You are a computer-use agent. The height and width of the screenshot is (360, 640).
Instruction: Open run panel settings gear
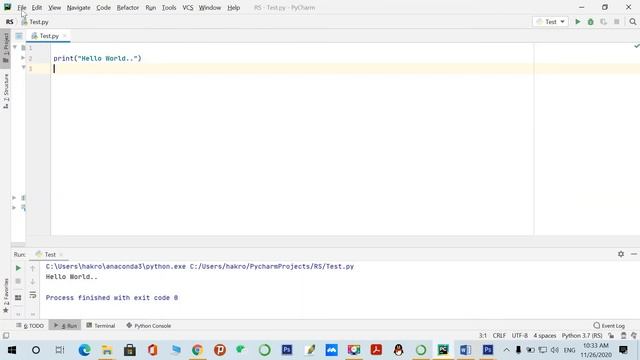pyautogui.click(x=621, y=254)
